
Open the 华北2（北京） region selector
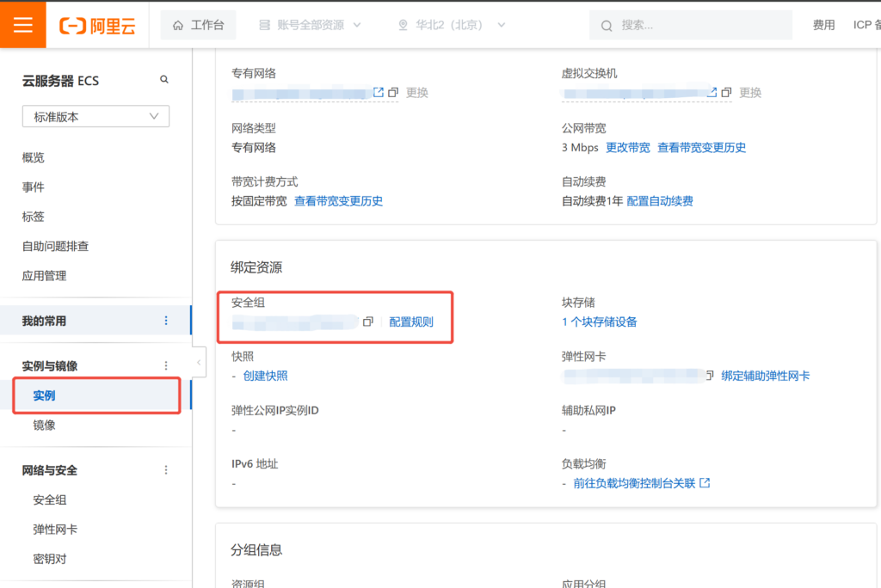pos(451,26)
